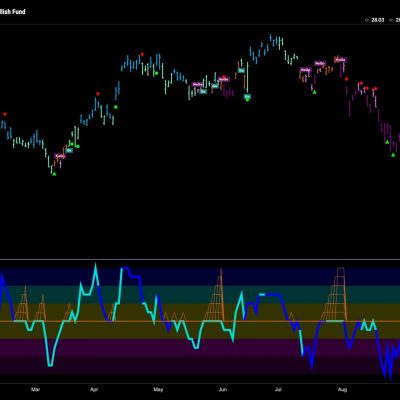Select the green dot below early April bars

pyautogui.click(x=116, y=107)
